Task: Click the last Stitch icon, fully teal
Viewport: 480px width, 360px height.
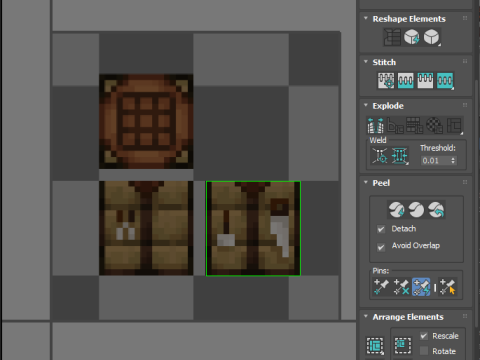Action: click(445, 81)
